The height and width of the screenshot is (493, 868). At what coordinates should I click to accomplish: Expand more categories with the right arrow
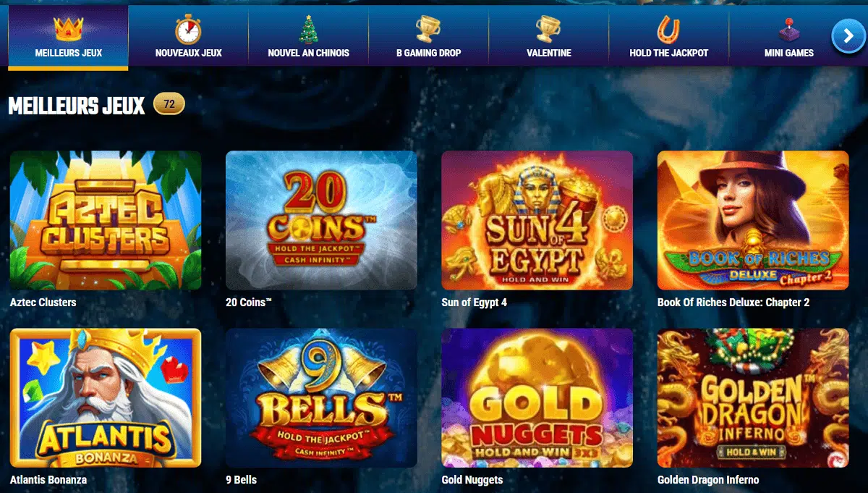[848, 36]
